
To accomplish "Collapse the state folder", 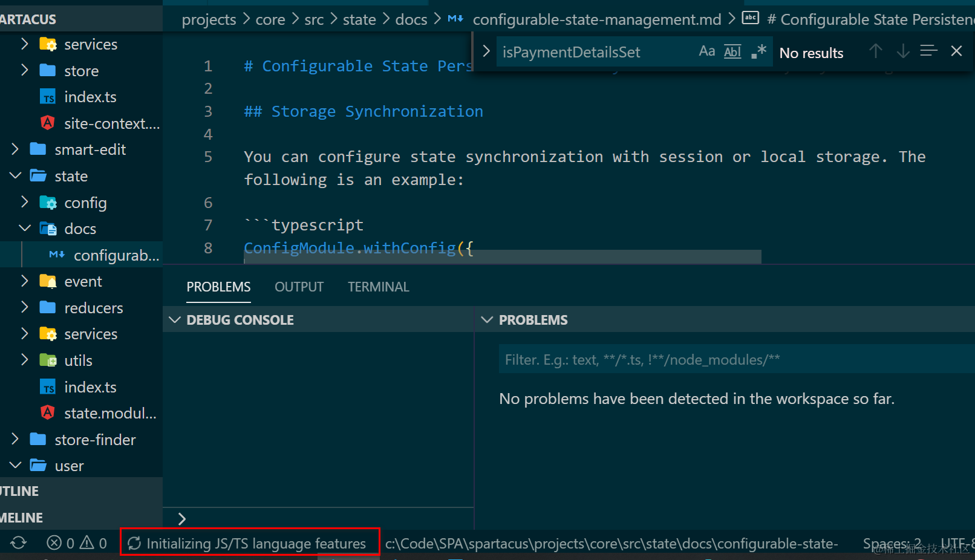I will [15, 175].
